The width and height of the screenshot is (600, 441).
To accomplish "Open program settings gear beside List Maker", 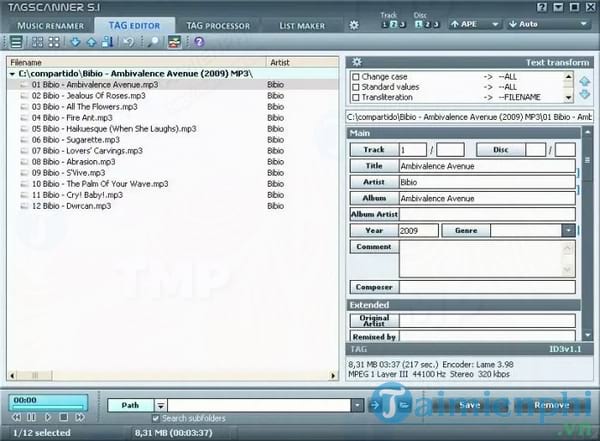I will pos(354,25).
